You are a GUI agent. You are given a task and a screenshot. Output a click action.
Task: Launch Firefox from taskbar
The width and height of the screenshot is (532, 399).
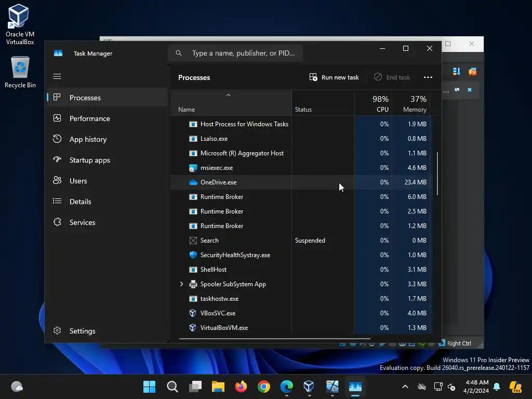click(x=241, y=387)
